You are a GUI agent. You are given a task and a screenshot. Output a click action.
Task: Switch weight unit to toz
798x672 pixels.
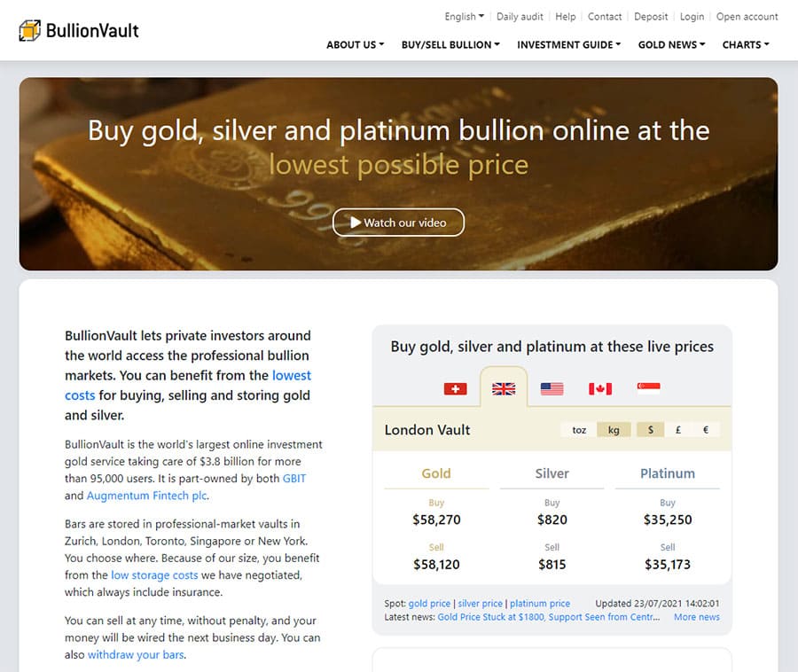(x=579, y=430)
